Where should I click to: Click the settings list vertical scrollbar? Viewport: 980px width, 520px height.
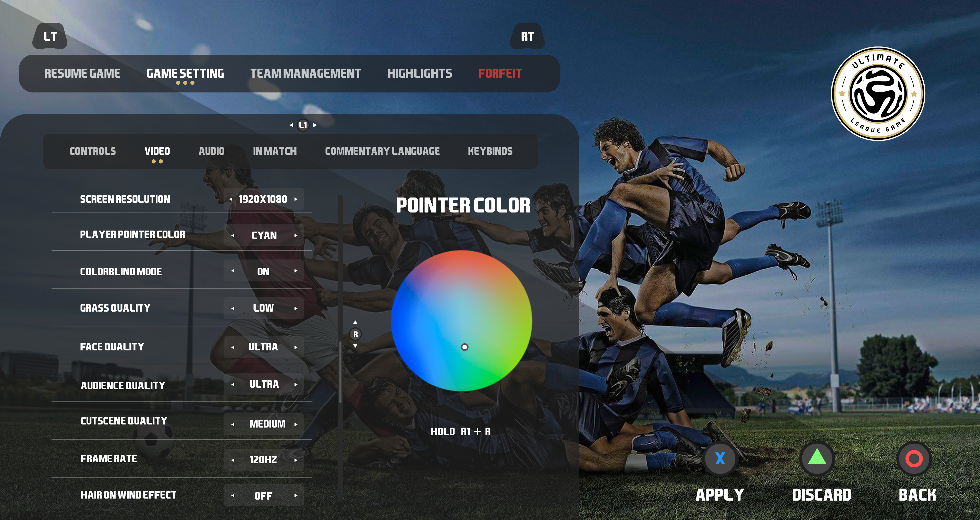(x=340, y=347)
